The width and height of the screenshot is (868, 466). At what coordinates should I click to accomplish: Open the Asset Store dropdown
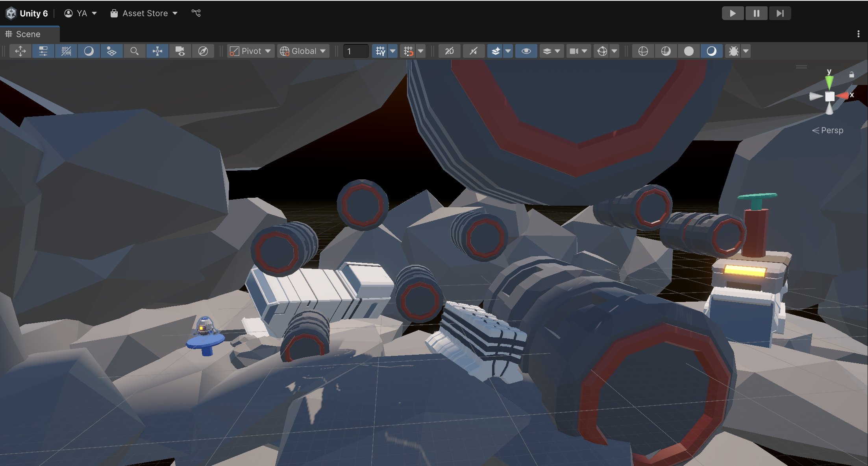coord(144,13)
